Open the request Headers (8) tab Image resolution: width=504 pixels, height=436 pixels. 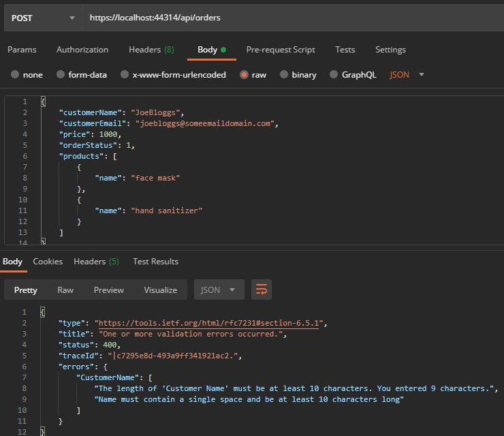pyautogui.click(x=151, y=50)
